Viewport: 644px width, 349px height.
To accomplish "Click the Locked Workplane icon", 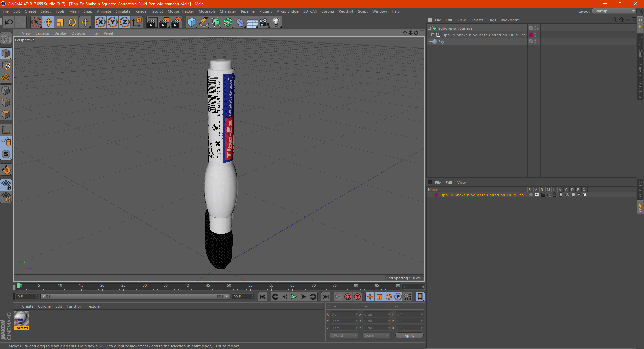I will (x=6, y=185).
